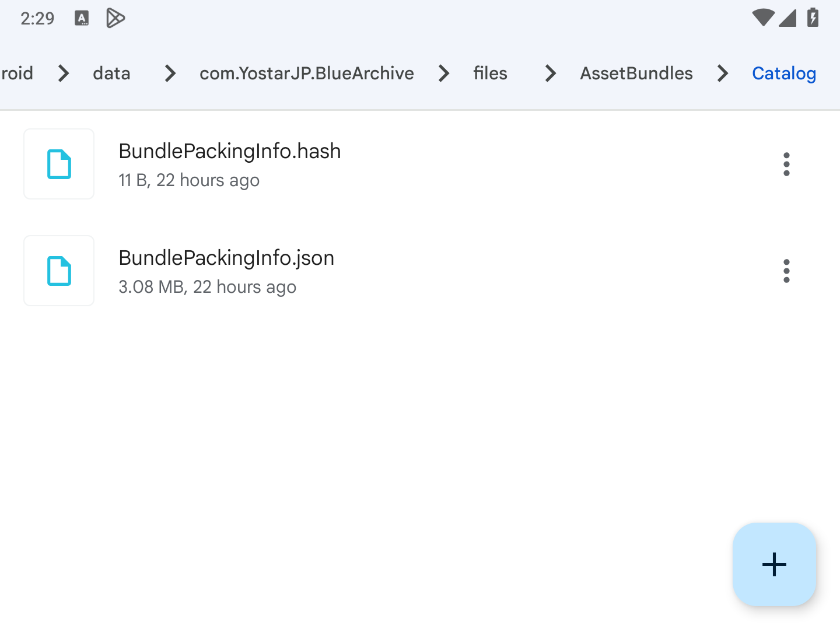Tap the battery charging status icon

tap(813, 17)
